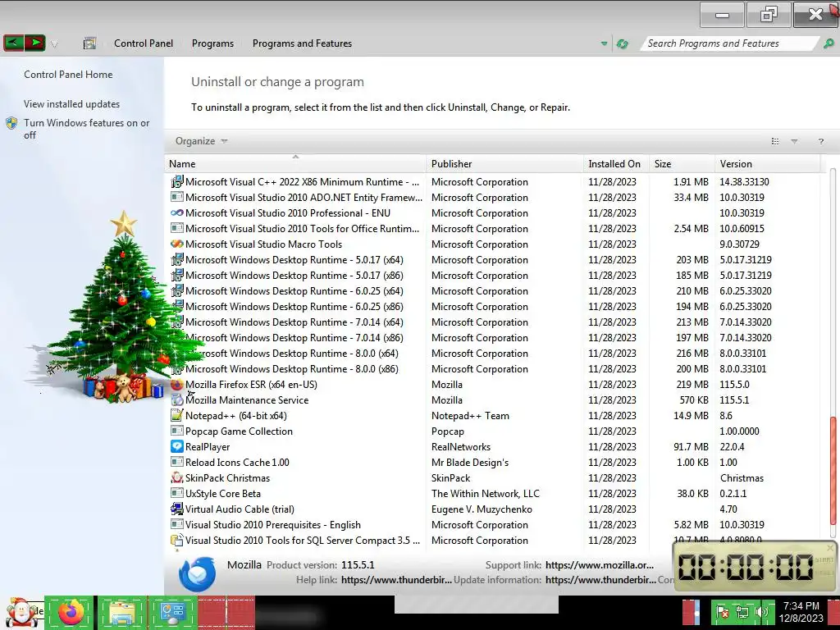
Task: Open address bar history dropdown arrow
Action: 605,44
